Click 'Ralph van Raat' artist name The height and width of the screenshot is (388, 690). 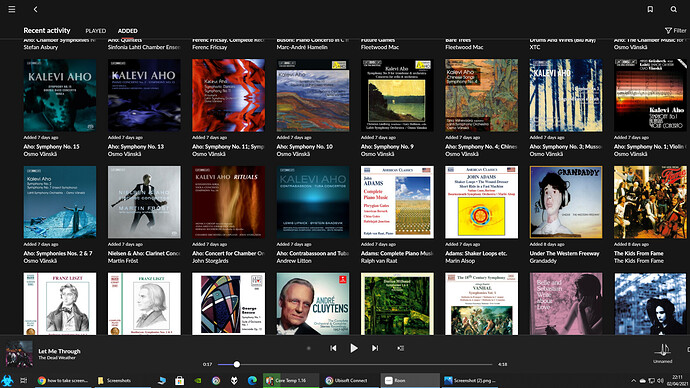point(378,261)
